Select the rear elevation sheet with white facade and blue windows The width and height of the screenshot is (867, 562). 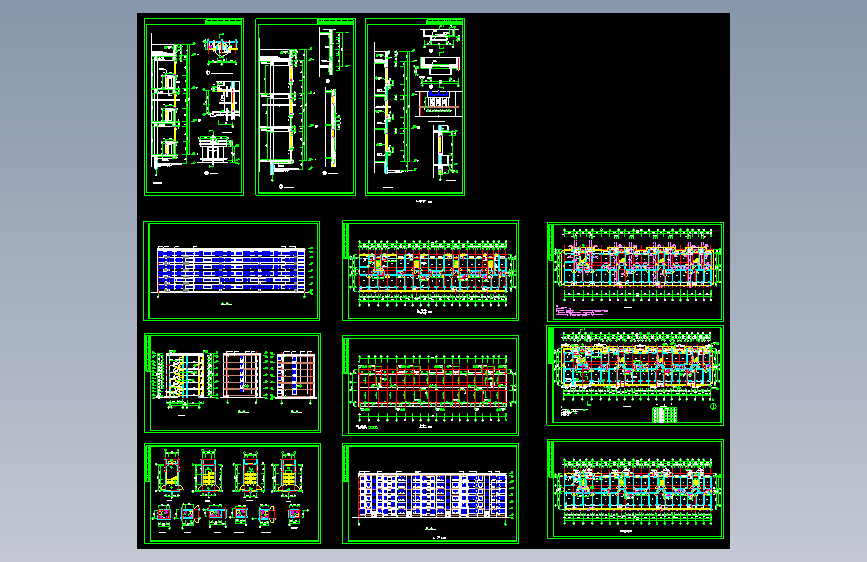(x=431, y=493)
